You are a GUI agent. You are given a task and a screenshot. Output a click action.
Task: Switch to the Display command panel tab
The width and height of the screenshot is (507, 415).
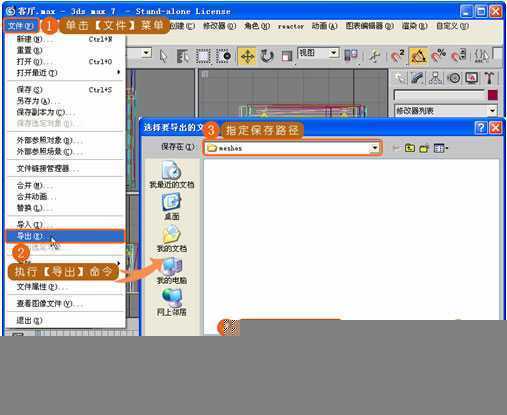(471, 78)
